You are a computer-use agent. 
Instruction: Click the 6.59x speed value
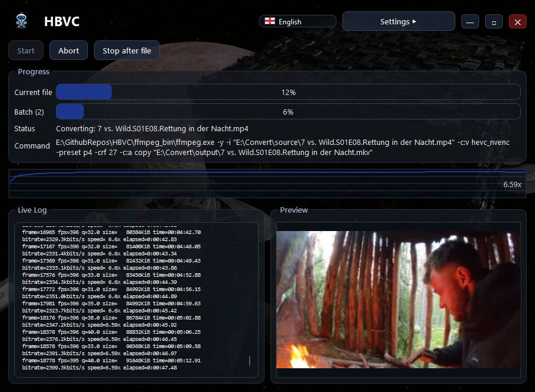coord(512,184)
